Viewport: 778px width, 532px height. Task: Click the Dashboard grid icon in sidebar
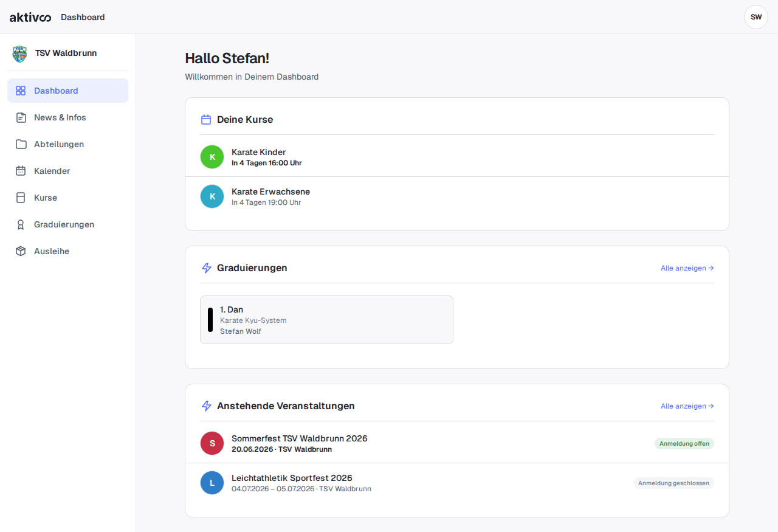[x=21, y=91]
